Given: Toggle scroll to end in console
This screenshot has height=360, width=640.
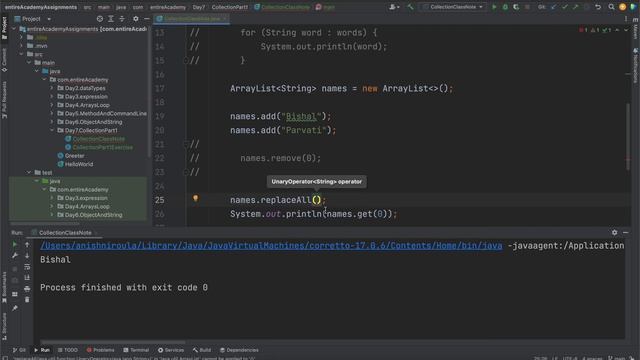Looking at the screenshot, I should (27, 278).
